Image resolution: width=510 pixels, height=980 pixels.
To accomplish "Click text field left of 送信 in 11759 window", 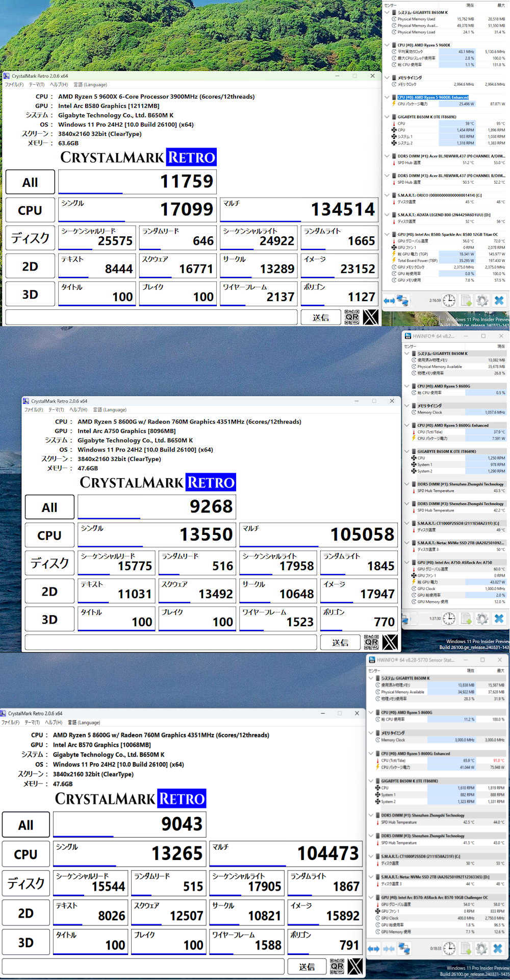I will [151, 317].
